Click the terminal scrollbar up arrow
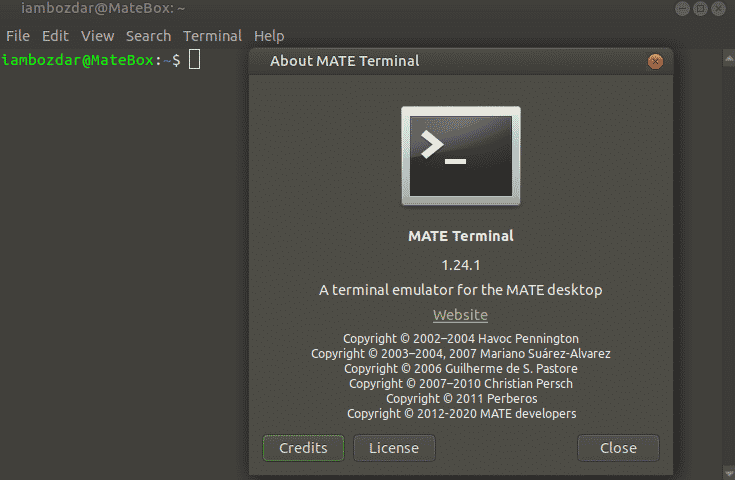The width and height of the screenshot is (735, 480). tap(729, 58)
